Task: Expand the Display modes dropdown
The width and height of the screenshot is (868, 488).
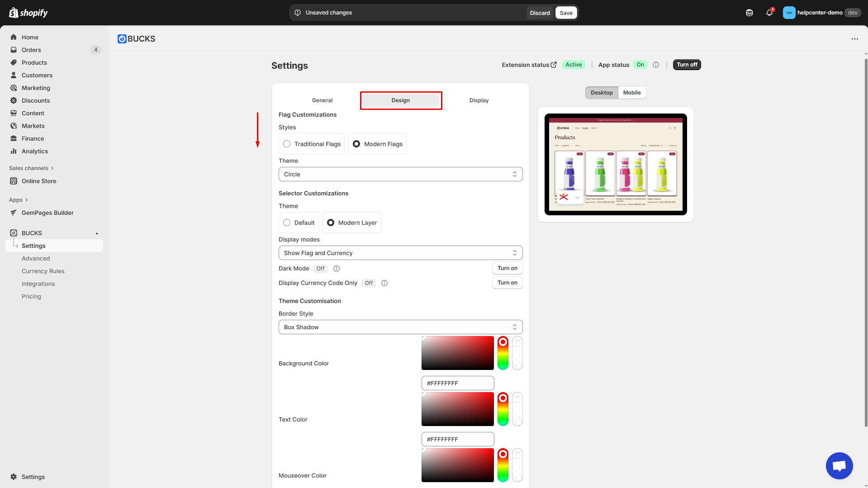Action: tap(400, 253)
